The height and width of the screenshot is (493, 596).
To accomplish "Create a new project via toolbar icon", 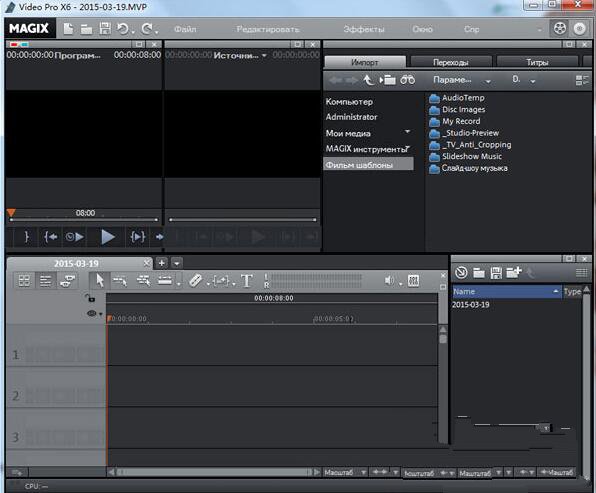I will point(68,29).
